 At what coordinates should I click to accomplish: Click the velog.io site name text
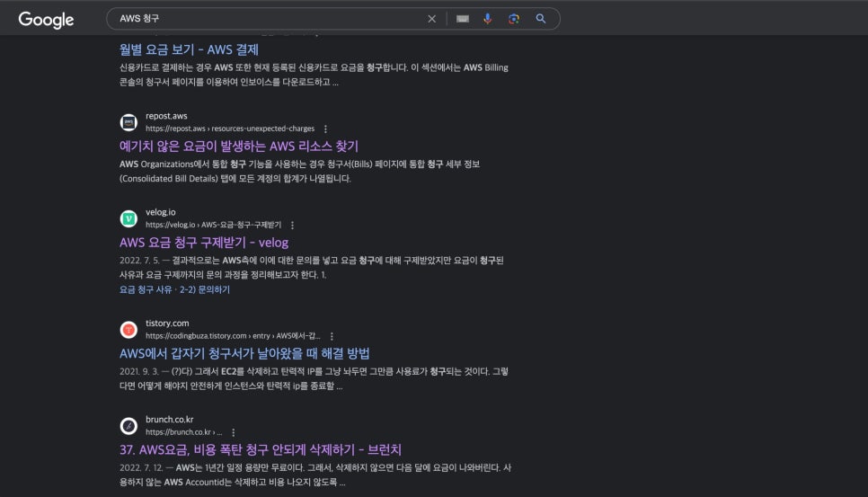(161, 212)
